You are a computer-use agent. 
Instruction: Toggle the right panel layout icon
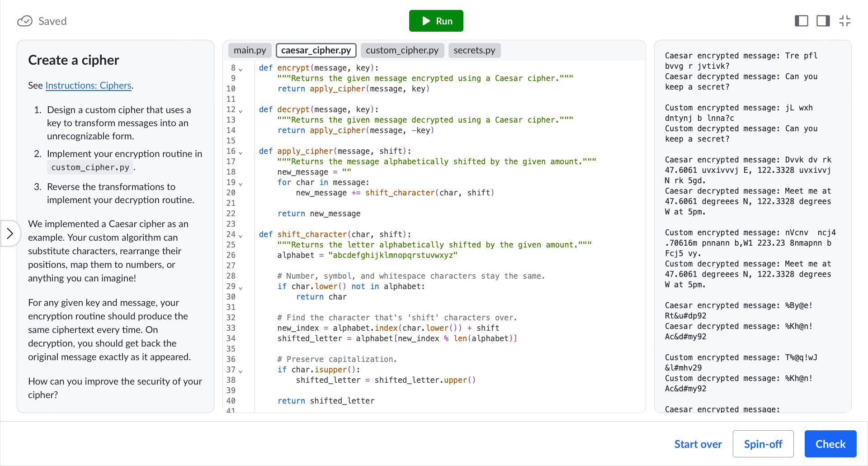point(823,21)
